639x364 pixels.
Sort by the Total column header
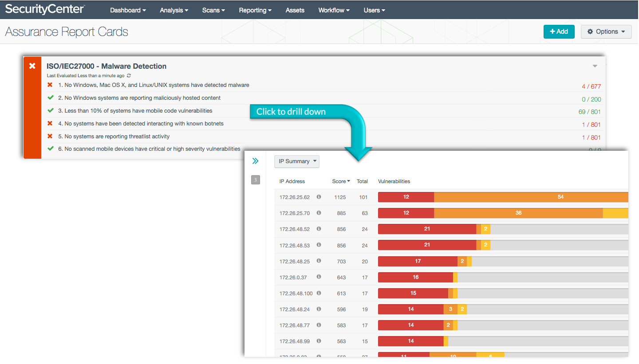click(362, 181)
